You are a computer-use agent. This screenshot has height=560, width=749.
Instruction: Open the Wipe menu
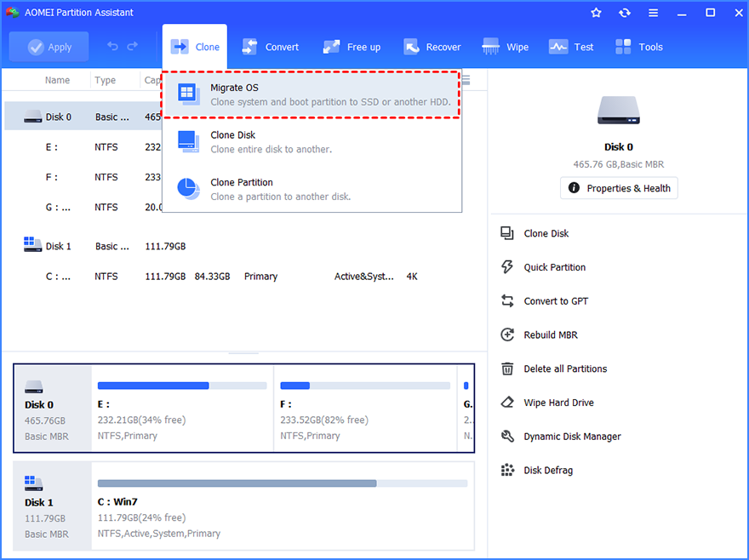506,47
